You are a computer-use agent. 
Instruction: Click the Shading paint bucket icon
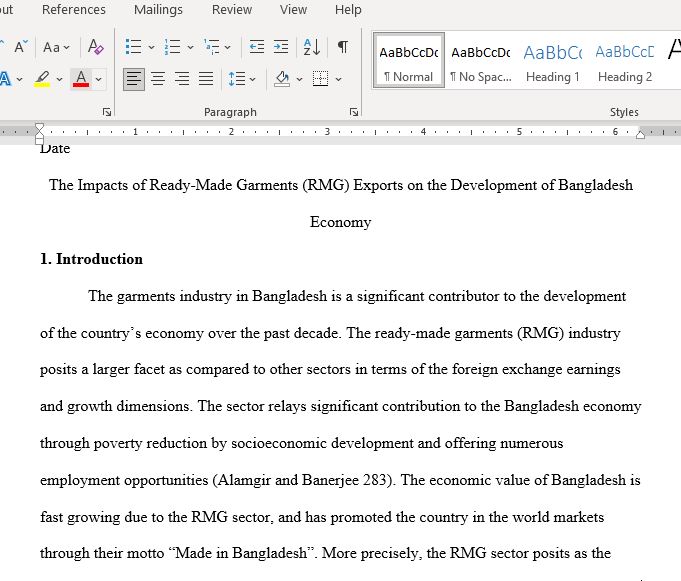point(282,79)
